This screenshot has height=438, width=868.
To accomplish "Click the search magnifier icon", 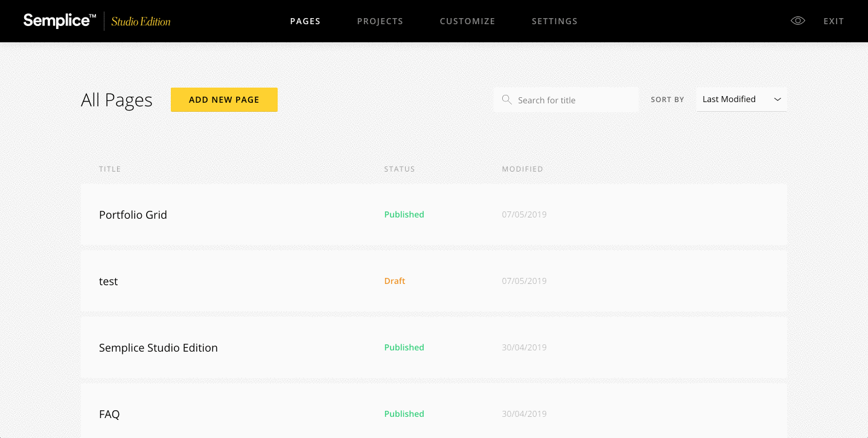I will (x=507, y=100).
